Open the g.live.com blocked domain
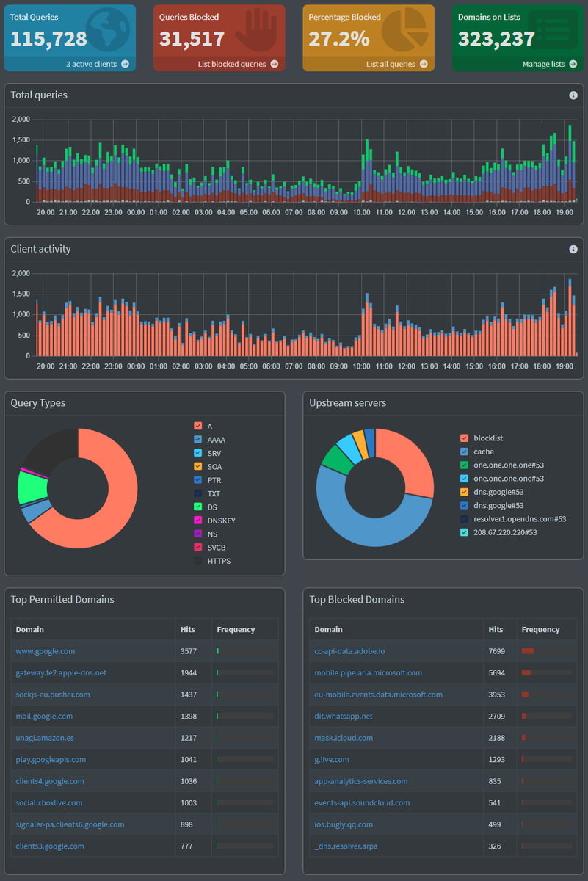This screenshot has height=881, width=588. click(x=332, y=760)
